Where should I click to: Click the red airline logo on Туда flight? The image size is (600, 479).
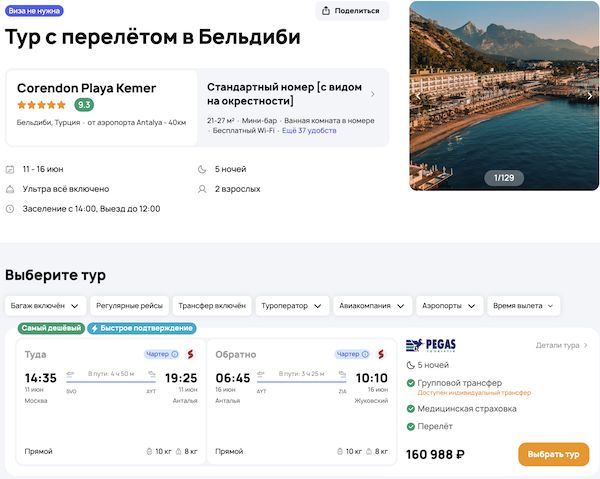click(190, 354)
